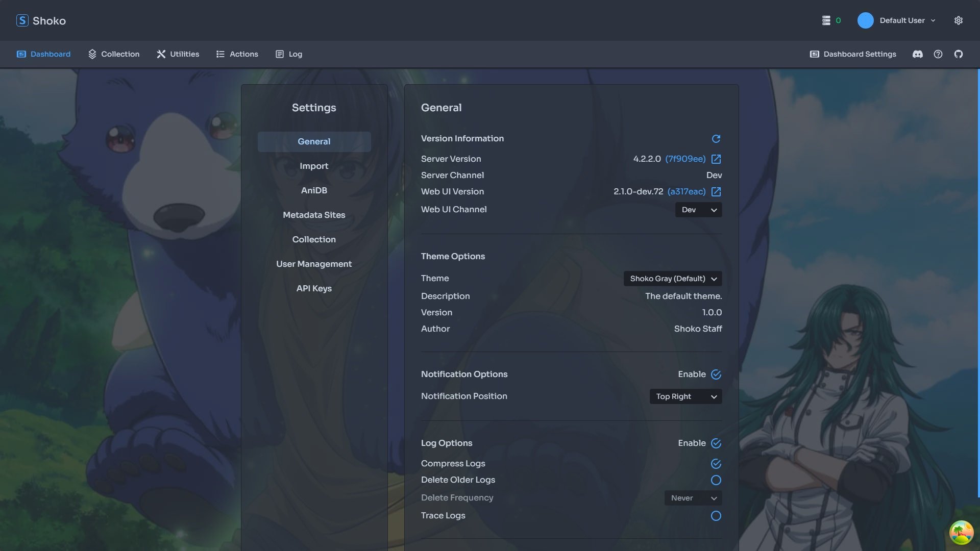
Task: Enable Trace Logs checkbox
Action: pyautogui.click(x=716, y=516)
